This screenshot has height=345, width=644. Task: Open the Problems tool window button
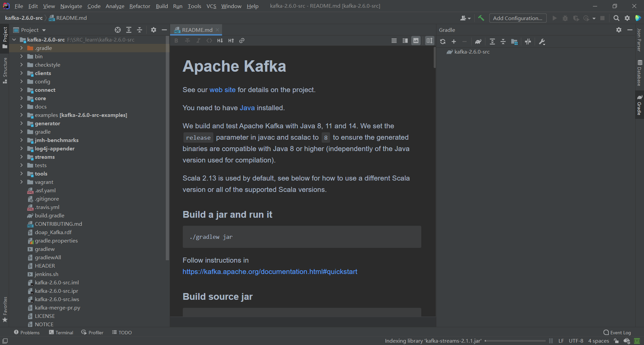27,332
